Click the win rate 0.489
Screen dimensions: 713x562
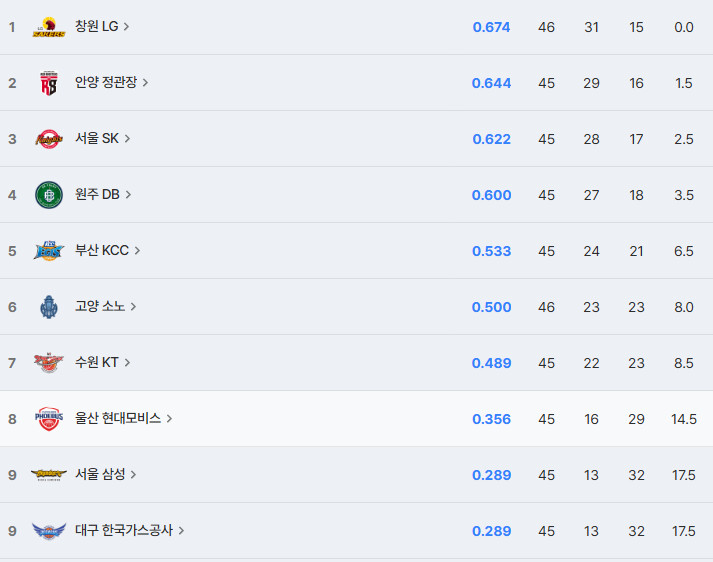pos(491,363)
